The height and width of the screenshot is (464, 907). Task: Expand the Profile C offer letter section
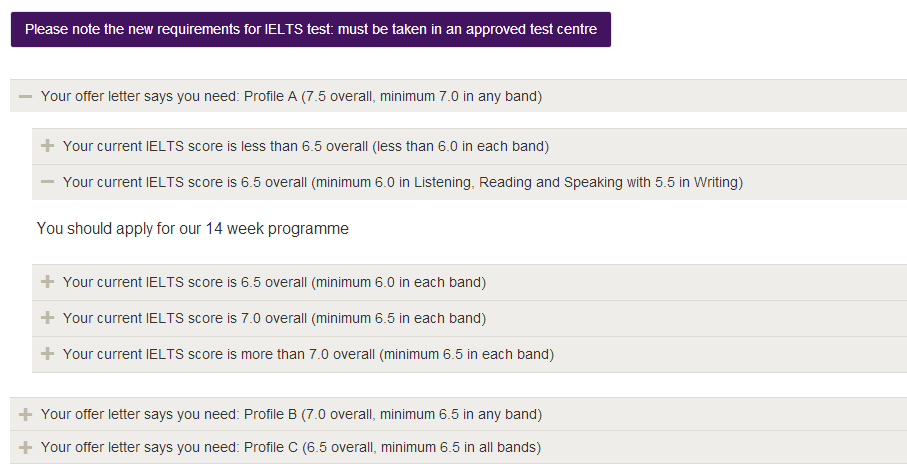[x=290, y=447]
